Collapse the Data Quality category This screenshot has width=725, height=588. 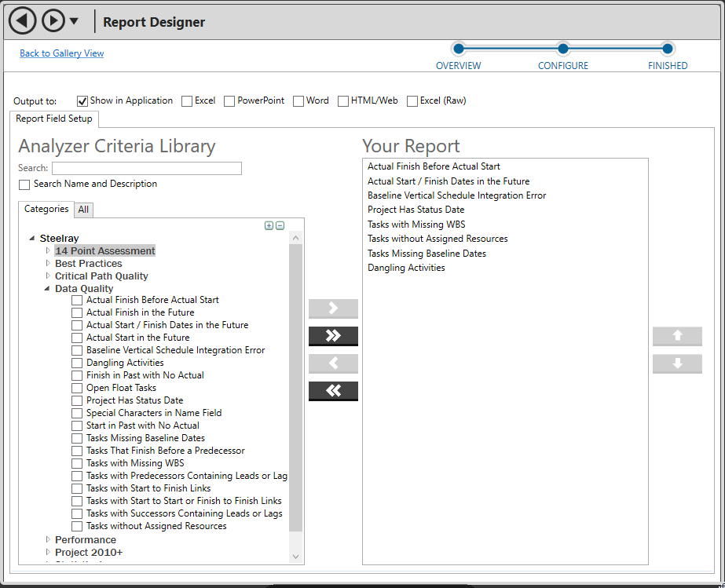tap(48, 288)
